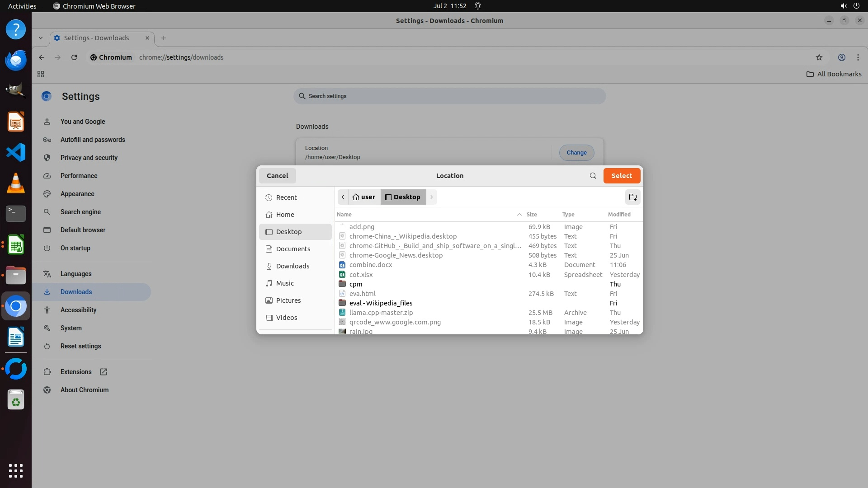Image resolution: width=868 pixels, height=488 pixels.
Task: Click the reload page icon
Action: (74, 57)
